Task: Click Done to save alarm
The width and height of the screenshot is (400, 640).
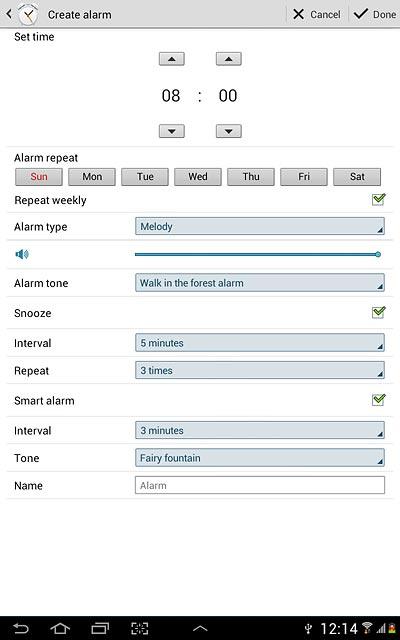Action: [375, 14]
